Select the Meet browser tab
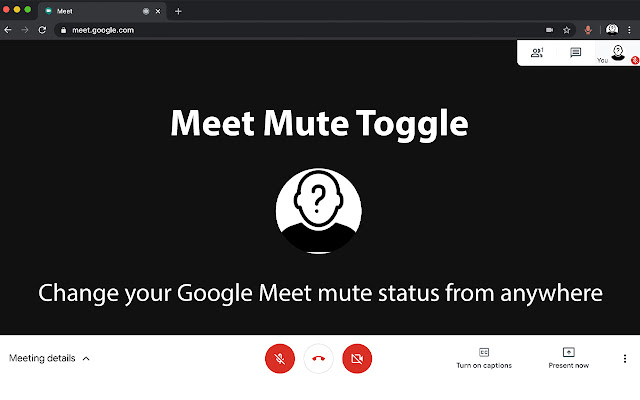 [x=102, y=11]
